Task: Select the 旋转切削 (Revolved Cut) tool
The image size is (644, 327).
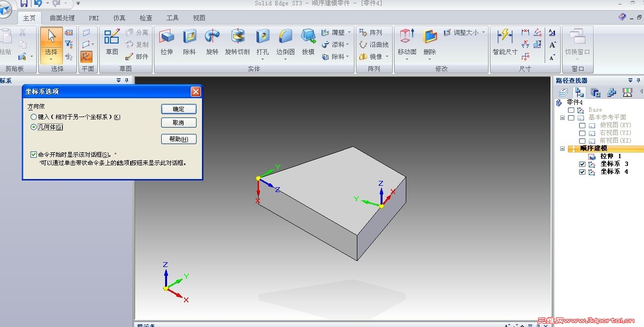Action: click(x=237, y=42)
